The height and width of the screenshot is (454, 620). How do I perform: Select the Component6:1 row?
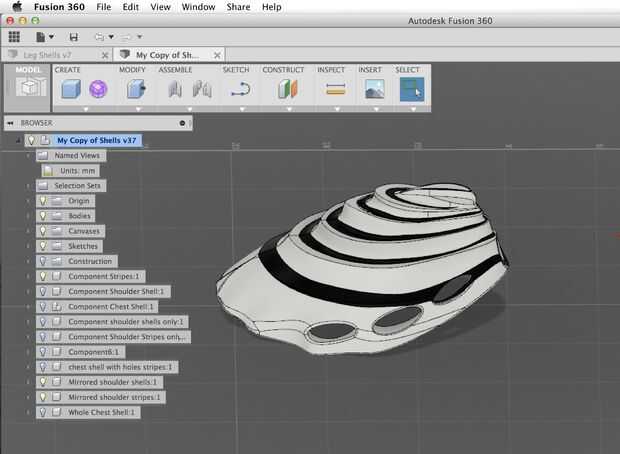tap(80, 352)
